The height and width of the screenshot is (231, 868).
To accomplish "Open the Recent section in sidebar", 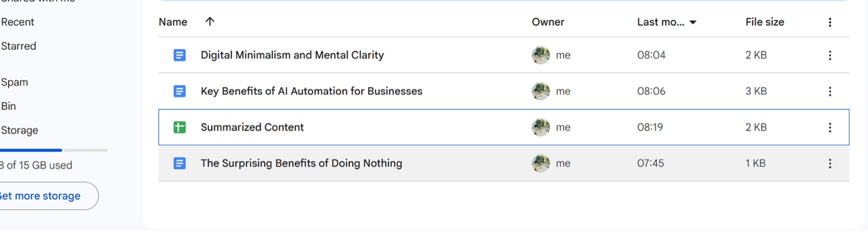I will click(x=17, y=22).
